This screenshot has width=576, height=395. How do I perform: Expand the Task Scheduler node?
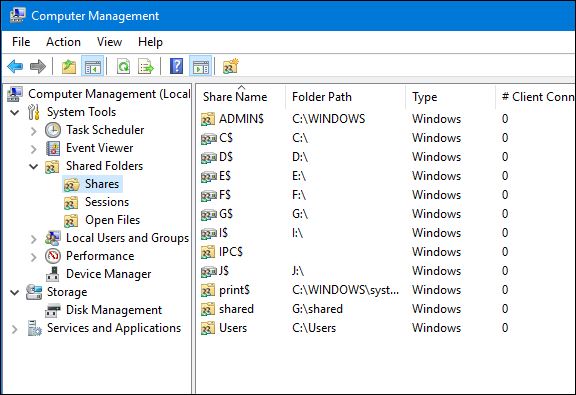pos(33,130)
